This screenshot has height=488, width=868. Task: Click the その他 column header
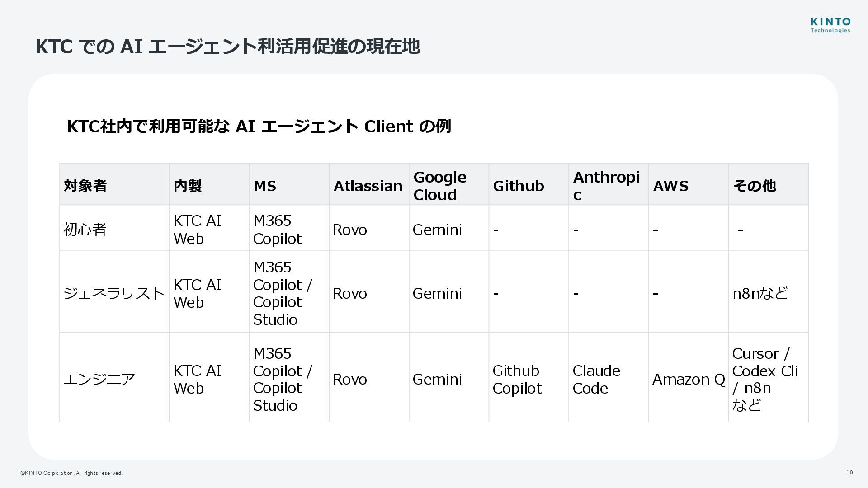754,186
